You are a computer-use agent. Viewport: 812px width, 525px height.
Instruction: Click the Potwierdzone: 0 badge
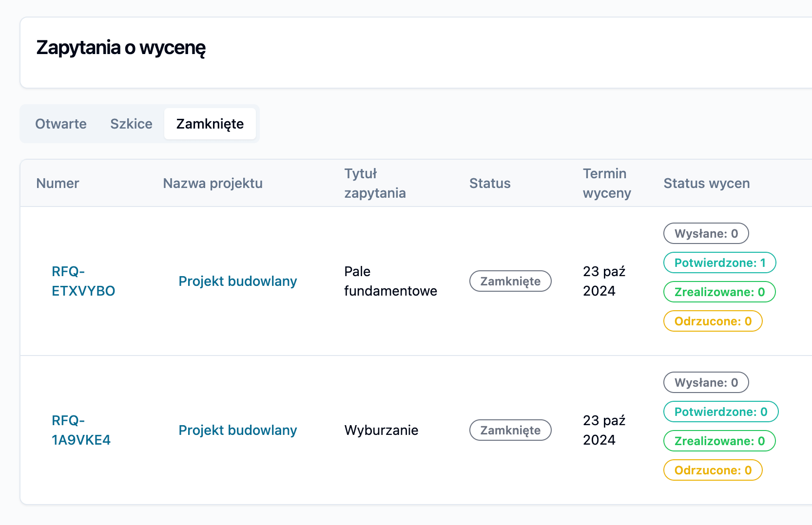click(720, 412)
